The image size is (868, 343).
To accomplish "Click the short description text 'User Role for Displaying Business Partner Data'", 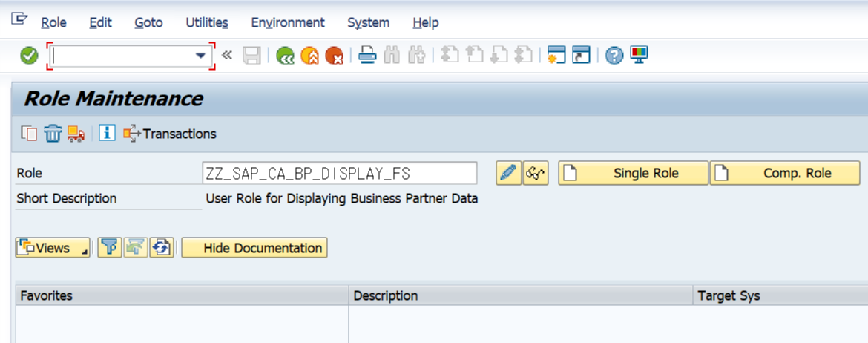I will 341,198.
